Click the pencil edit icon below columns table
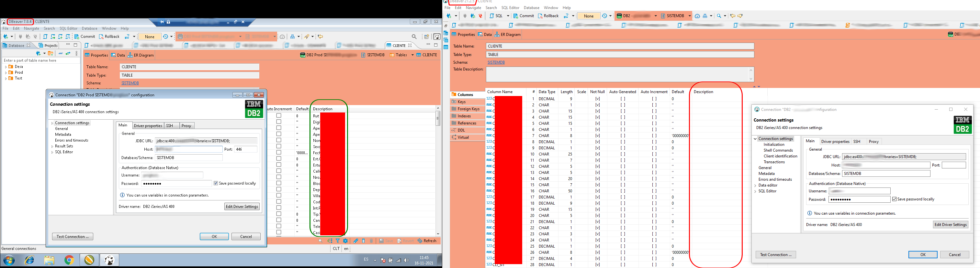This screenshot has height=268, width=980. pos(355,241)
